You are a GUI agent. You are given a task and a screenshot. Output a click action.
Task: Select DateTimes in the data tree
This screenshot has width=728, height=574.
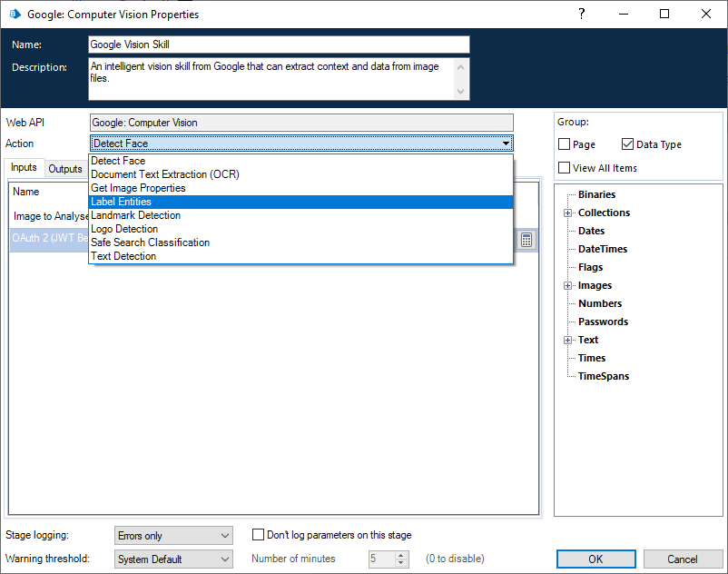click(x=603, y=249)
